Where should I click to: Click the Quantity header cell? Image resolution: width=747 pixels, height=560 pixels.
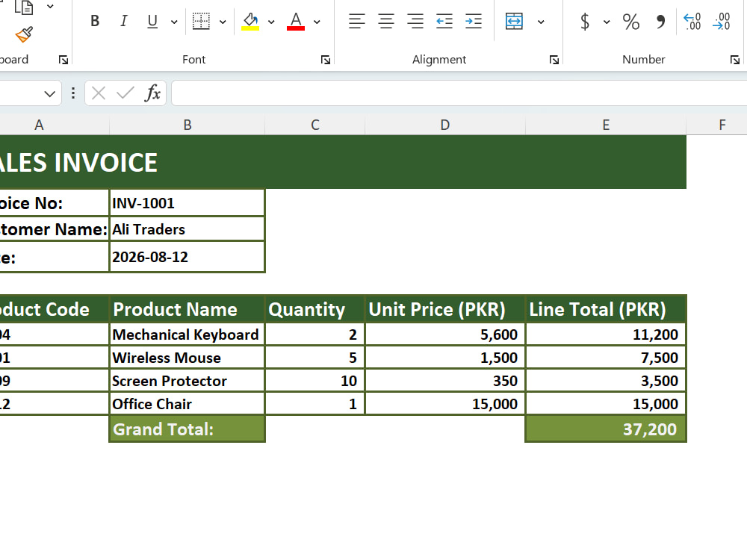[x=315, y=310]
